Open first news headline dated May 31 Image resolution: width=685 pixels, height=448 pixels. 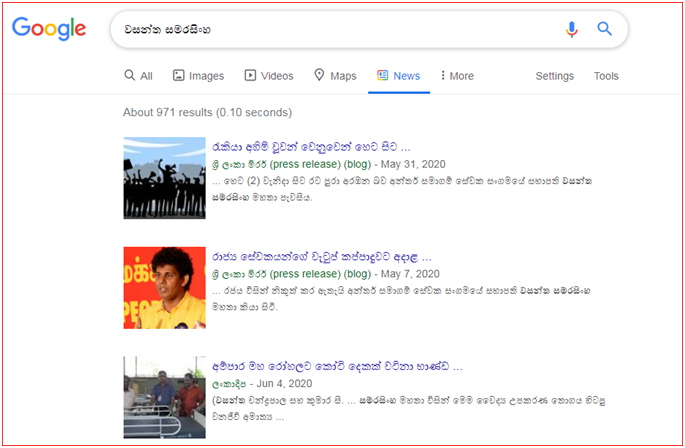pyautogui.click(x=311, y=146)
